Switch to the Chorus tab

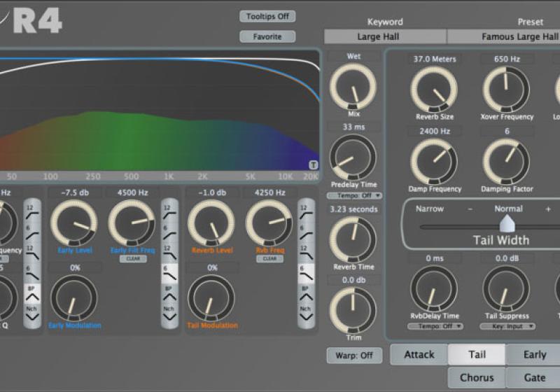(477, 378)
